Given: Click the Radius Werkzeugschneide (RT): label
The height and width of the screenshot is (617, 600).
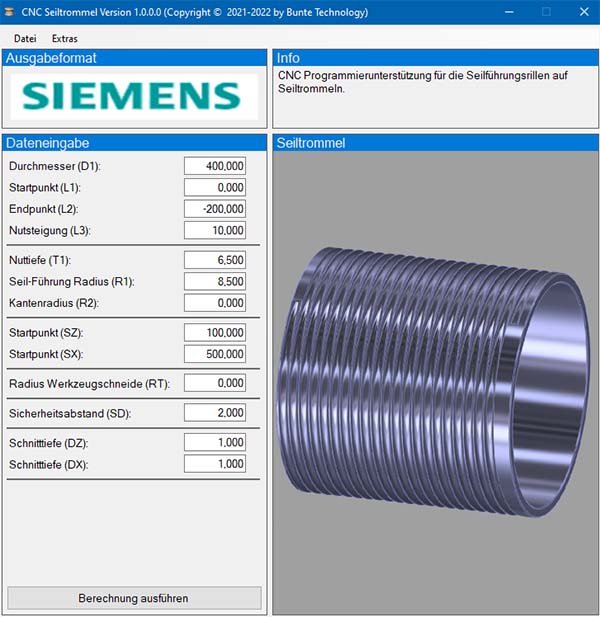Looking at the screenshot, I should 89,384.
